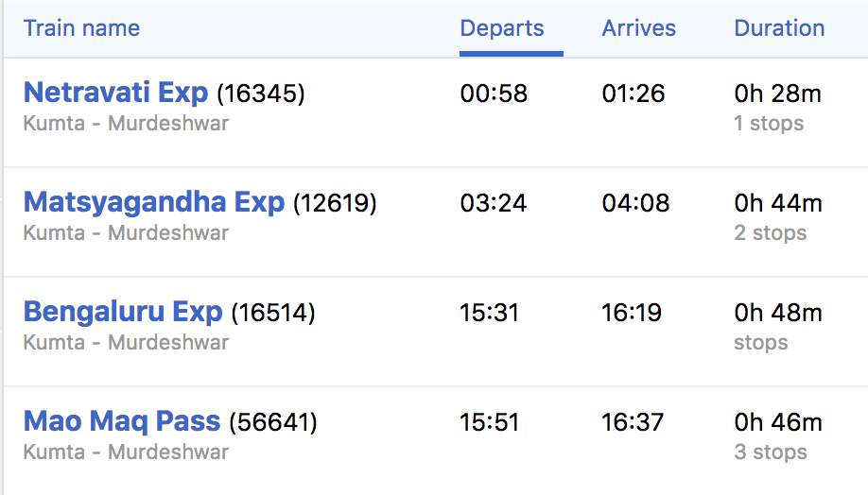Screen dimensions: 868x495
Task: Select the 16:19 arrival time
Action: (634, 313)
